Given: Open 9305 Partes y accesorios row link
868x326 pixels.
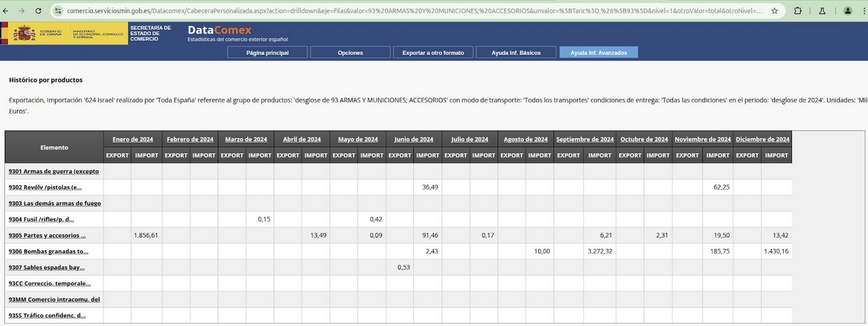Looking at the screenshot, I should coord(47,236).
